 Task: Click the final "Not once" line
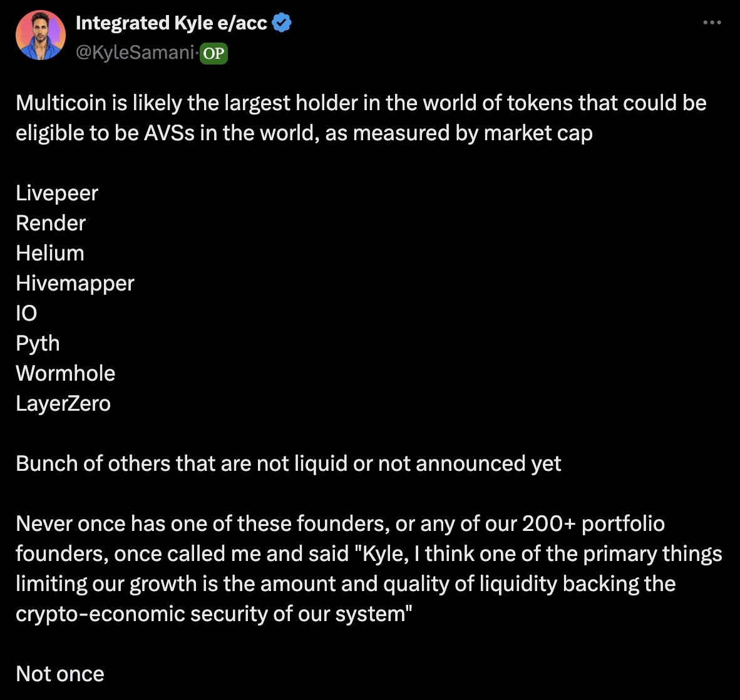[60, 674]
